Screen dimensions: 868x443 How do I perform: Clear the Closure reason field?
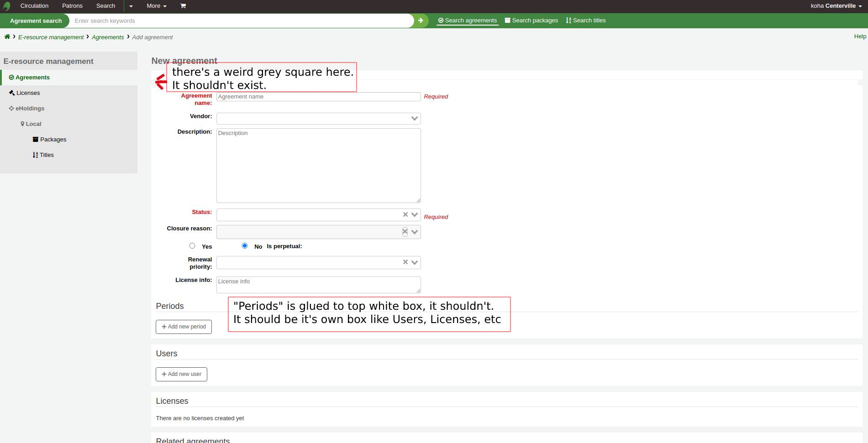[405, 232]
